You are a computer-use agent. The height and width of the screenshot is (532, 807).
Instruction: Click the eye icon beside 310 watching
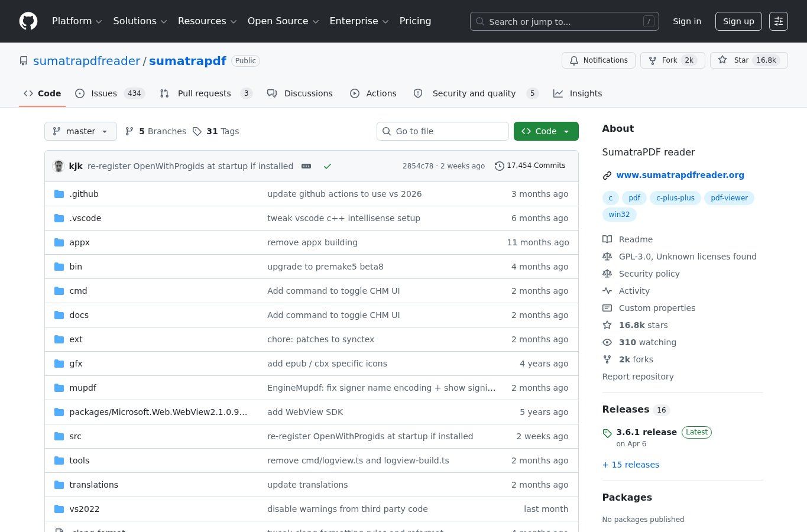[607, 342]
